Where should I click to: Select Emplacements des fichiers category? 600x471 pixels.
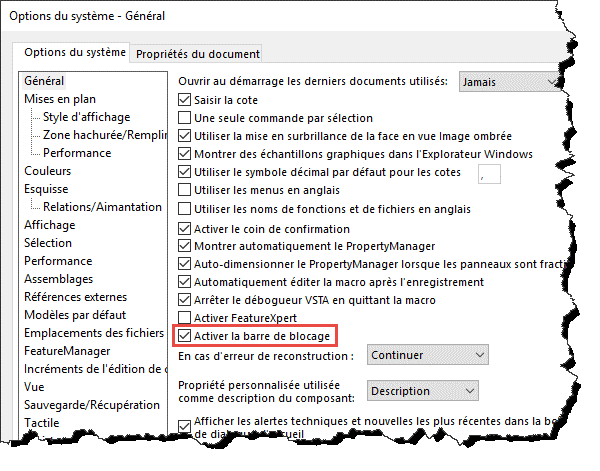pyautogui.click(x=94, y=333)
